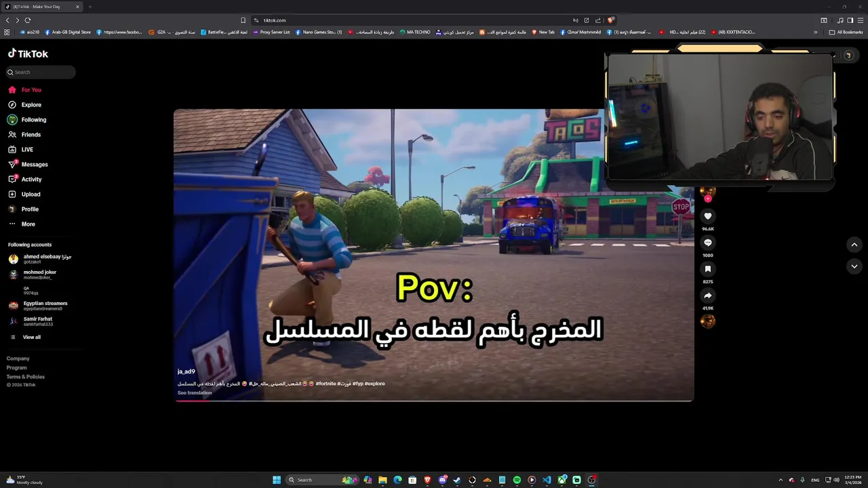This screenshot has width=868, height=488.
Task: Open Windows Start menu
Action: click(277, 480)
